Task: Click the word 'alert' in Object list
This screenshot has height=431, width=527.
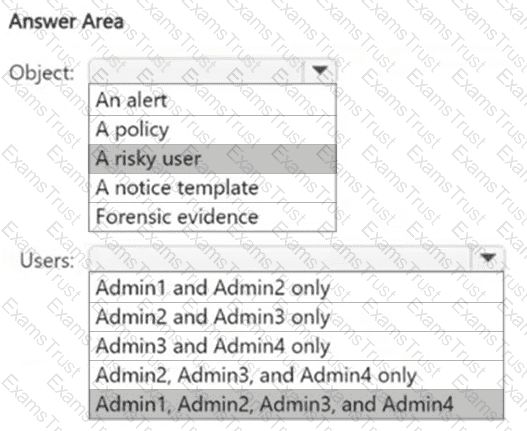Action: 147,100
